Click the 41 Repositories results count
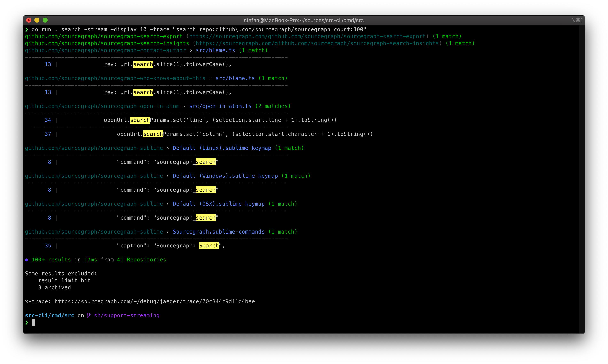 click(141, 260)
